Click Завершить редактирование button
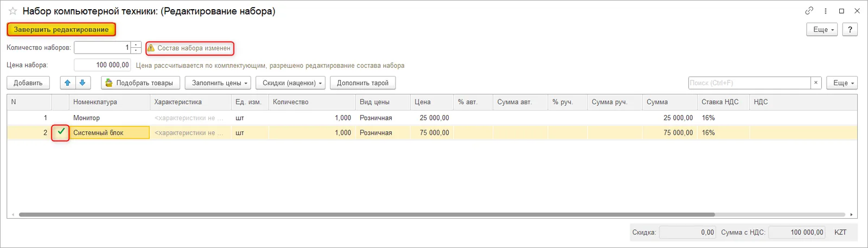This screenshot has width=868, height=248. click(x=61, y=29)
